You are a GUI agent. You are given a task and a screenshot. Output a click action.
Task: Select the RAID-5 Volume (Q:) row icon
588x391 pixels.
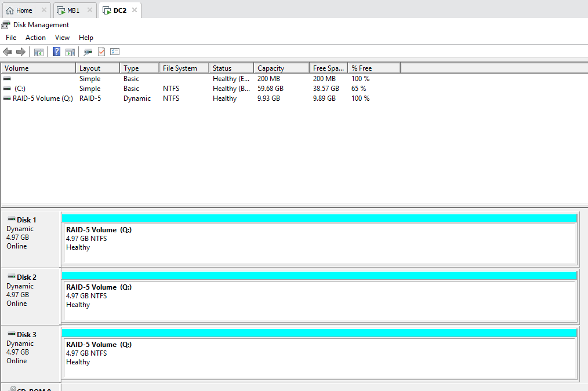[x=7, y=98]
